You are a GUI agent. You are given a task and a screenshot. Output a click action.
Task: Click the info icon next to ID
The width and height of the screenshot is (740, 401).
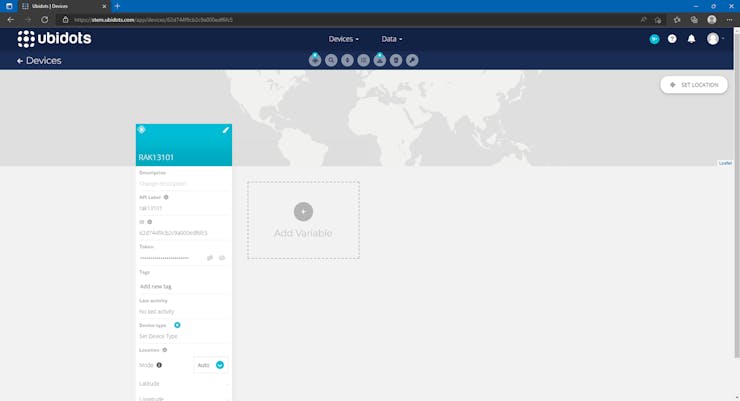tap(150, 222)
